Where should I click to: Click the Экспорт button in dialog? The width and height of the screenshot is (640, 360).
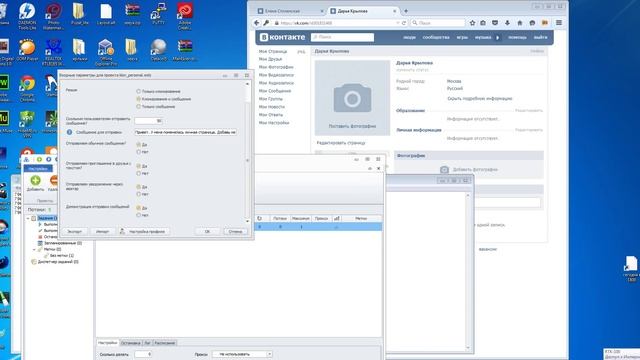pos(74,231)
